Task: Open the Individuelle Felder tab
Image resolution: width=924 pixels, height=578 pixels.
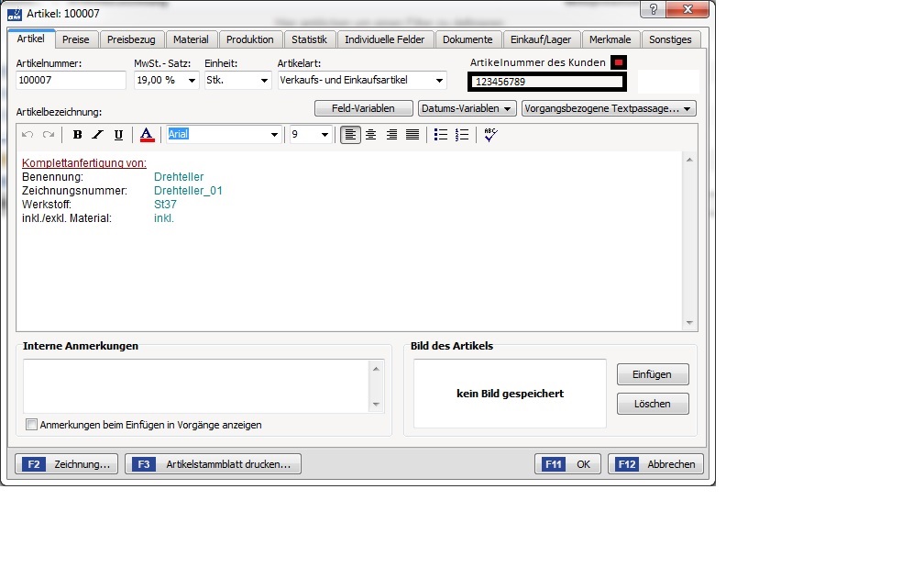Action: [385, 39]
